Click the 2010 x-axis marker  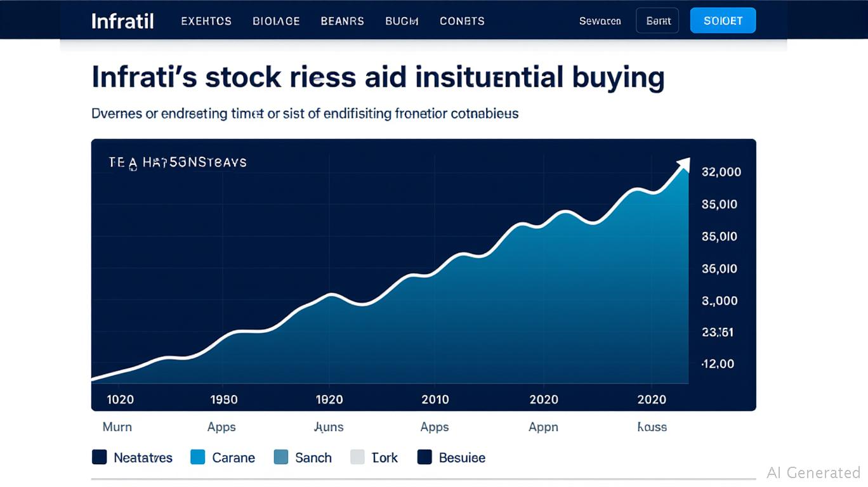click(x=435, y=399)
